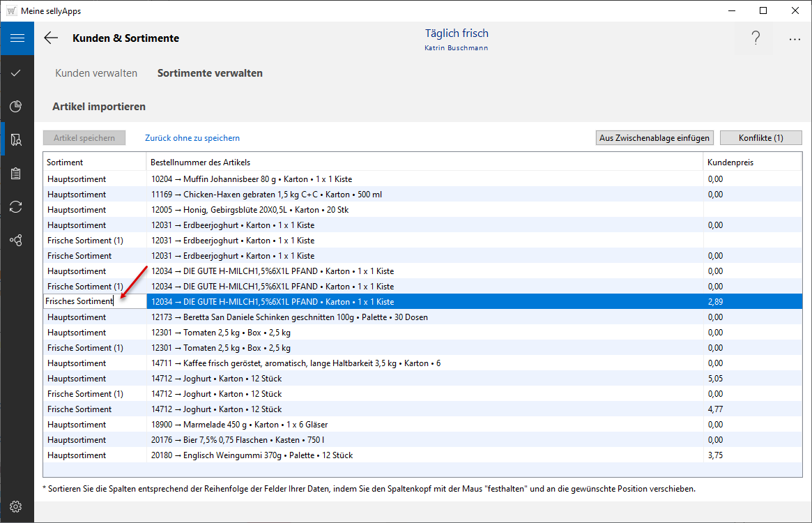Select the Sortimente verwalten tab
Viewport: 812px width, 523px height.
coord(210,73)
